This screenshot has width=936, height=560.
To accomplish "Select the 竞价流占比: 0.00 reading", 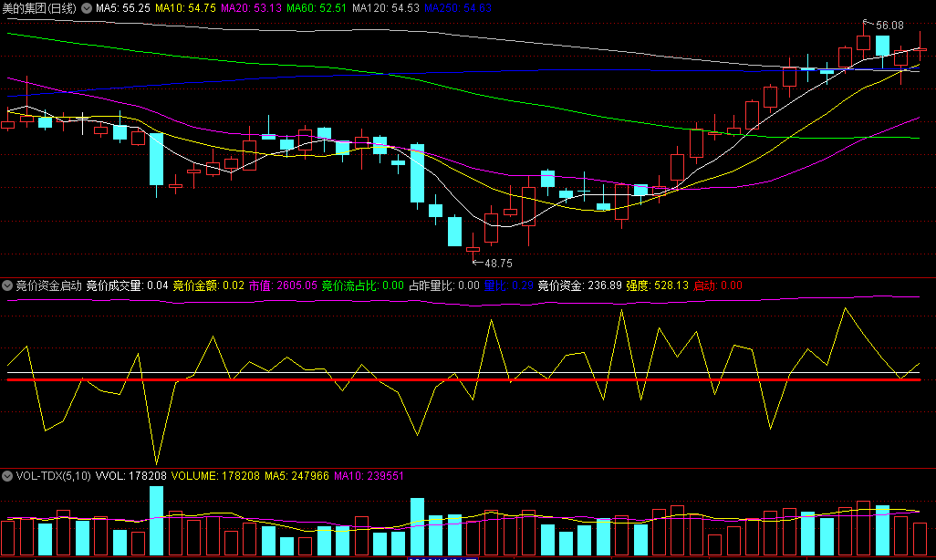I will (363, 286).
